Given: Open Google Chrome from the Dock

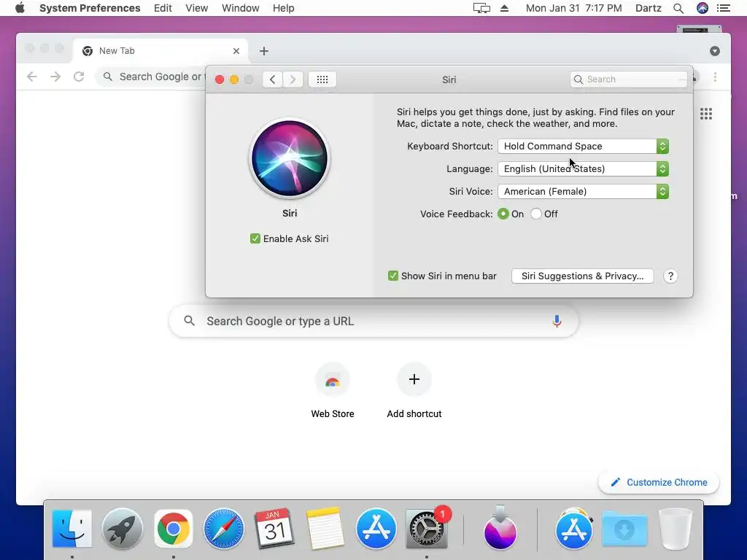Looking at the screenshot, I should [174, 529].
